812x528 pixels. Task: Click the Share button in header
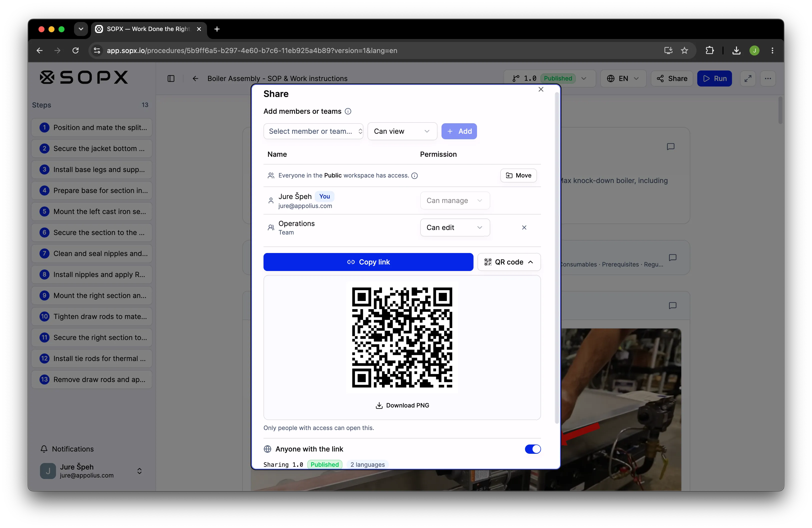(x=672, y=78)
